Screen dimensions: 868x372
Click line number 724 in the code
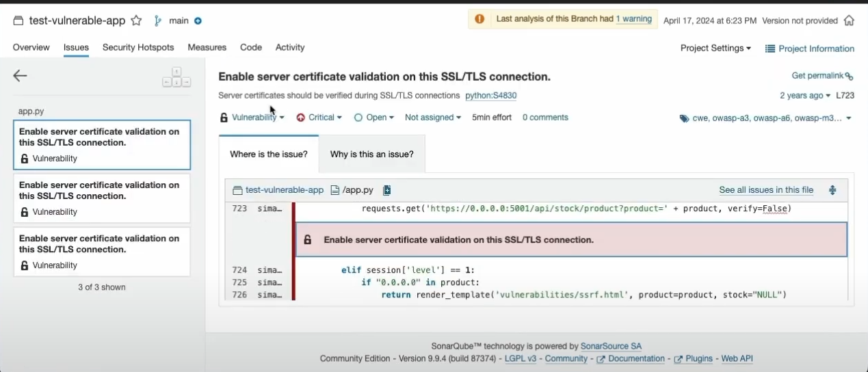click(239, 270)
